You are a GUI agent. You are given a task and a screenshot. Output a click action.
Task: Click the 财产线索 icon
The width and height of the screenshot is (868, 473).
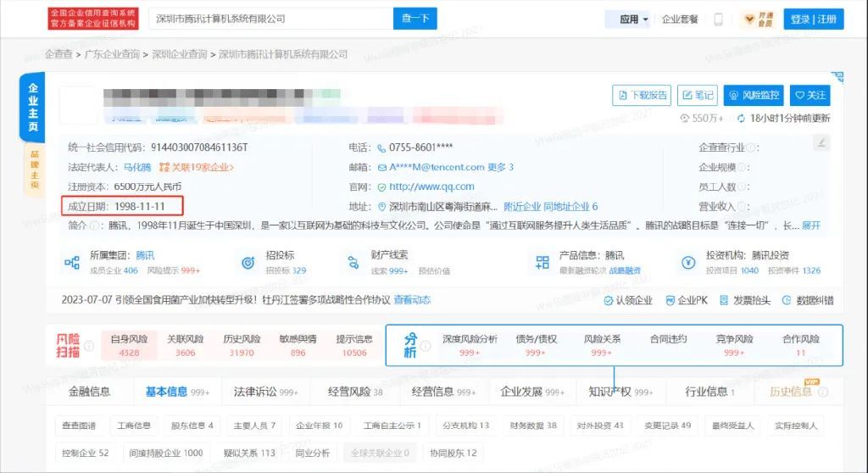(x=353, y=263)
